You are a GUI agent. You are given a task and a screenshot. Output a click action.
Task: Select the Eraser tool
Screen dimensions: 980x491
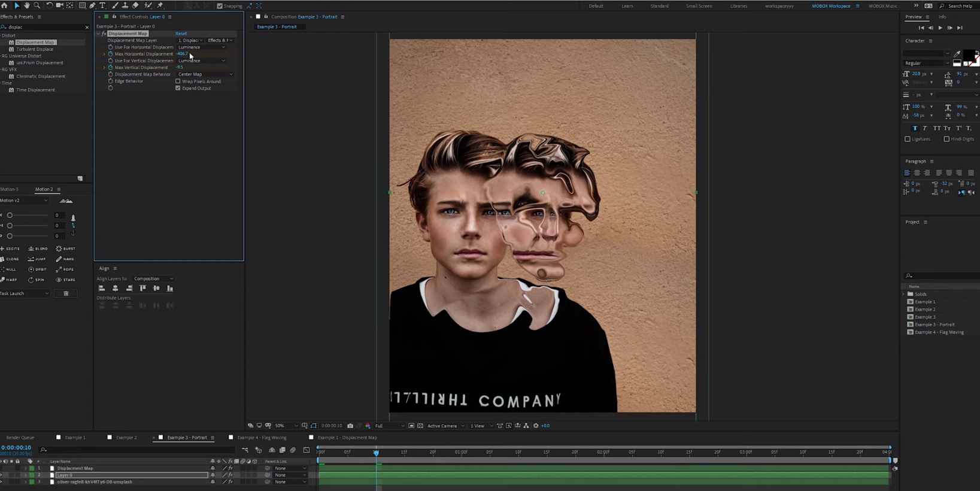point(135,5)
